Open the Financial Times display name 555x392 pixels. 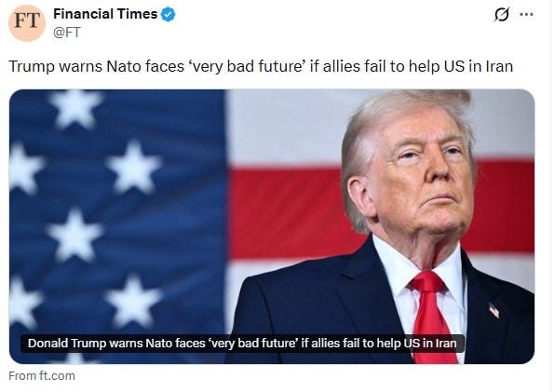(x=105, y=14)
